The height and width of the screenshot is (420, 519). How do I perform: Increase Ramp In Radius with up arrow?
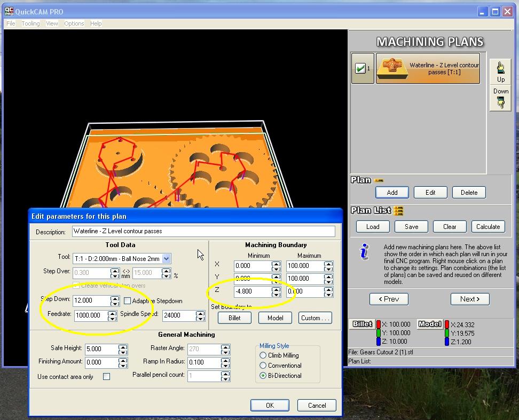225,360
